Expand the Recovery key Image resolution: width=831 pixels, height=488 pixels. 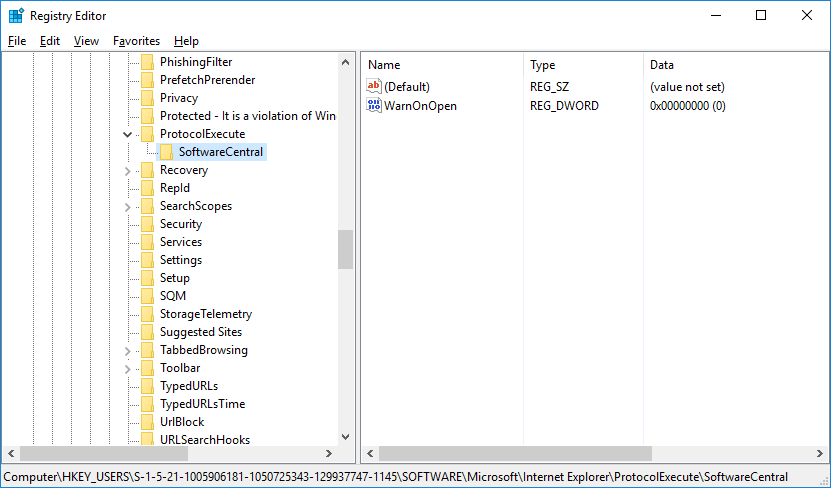pos(127,170)
